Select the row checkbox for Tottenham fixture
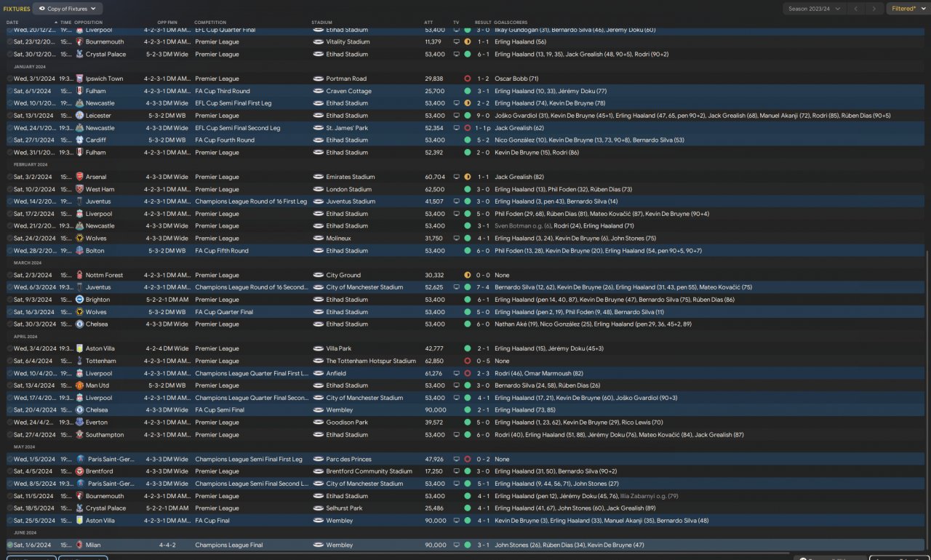The width and height of the screenshot is (931, 560). [x=9, y=361]
